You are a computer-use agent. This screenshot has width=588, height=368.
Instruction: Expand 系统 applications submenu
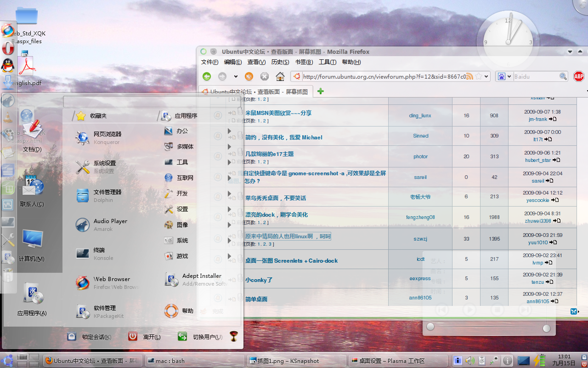(x=198, y=241)
